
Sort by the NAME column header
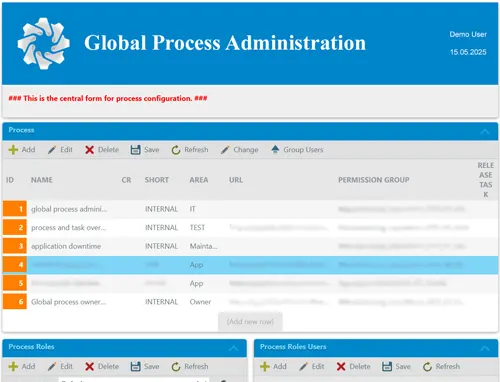pos(42,180)
